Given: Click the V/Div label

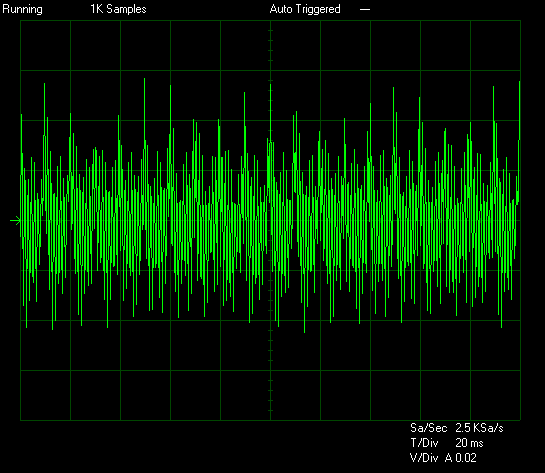Looking at the screenshot, I should click(x=424, y=458).
